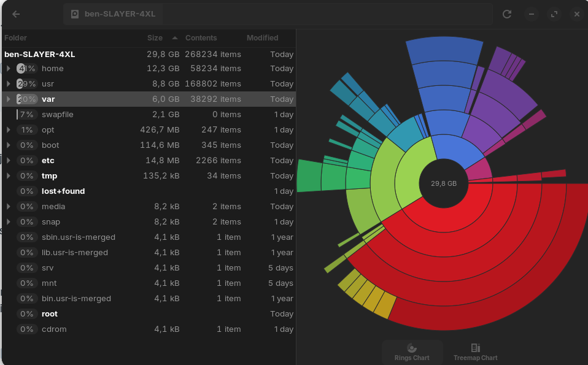
Task: Expand the home folder
Action: tap(8, 69)
